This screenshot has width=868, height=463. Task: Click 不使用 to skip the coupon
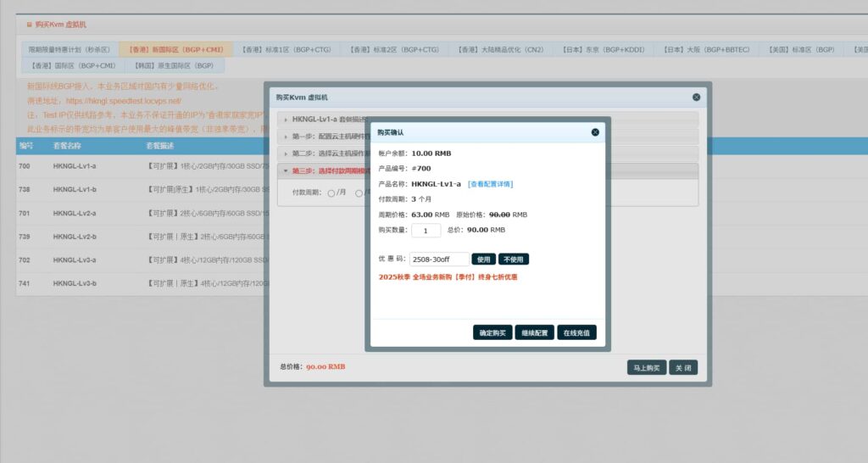514,259
